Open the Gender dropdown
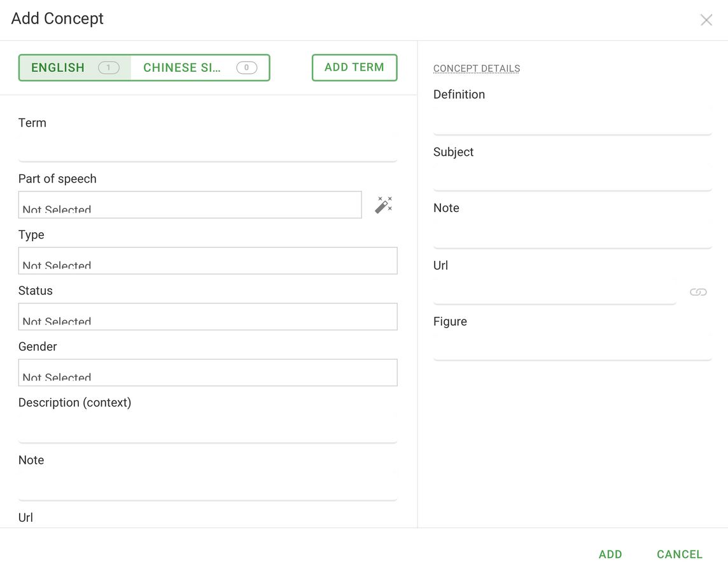 pyautogui.click(x=207, y=373)
